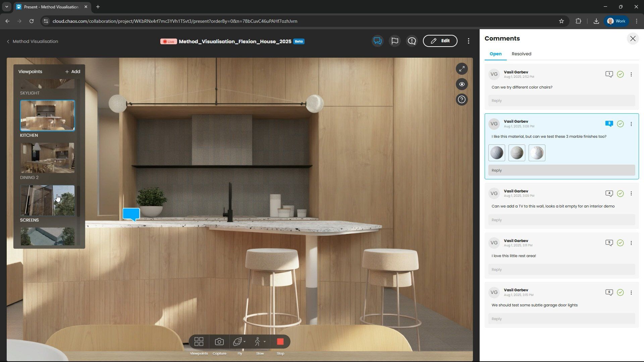Viewport: 644px width, 362px height.
Task: Click the Edit button
Action: pyautogui.click(x=440, y=41)
